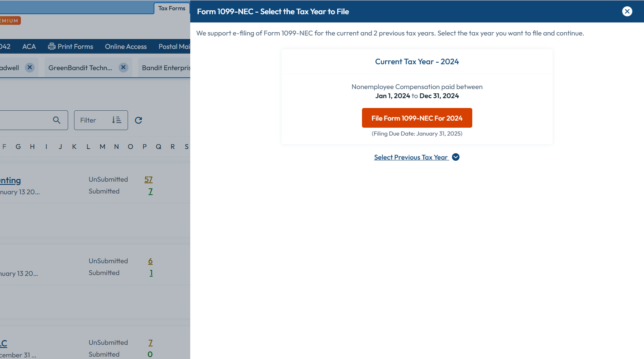Click the PREMIUM badge
The height and width of the screenshot is (359, 644).
pos(10,20)
